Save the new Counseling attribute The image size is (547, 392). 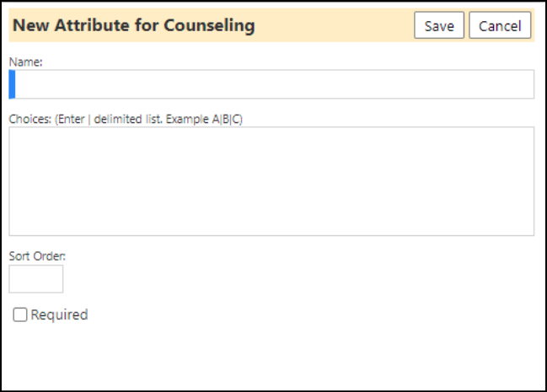coord(439,25)
